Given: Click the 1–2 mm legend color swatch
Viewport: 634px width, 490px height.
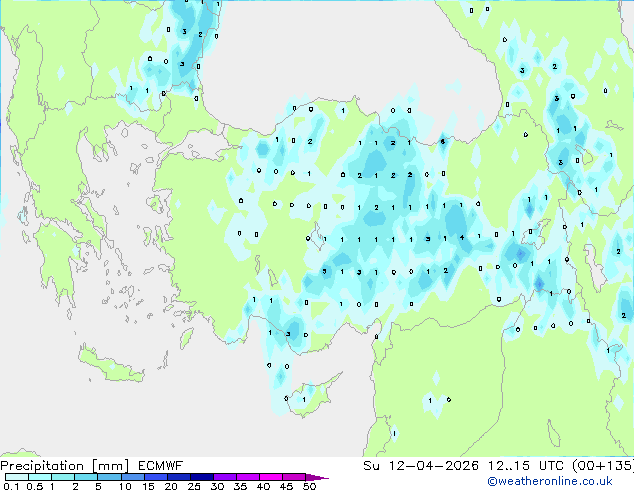Looking at the screenshot, I should [63, 477].
